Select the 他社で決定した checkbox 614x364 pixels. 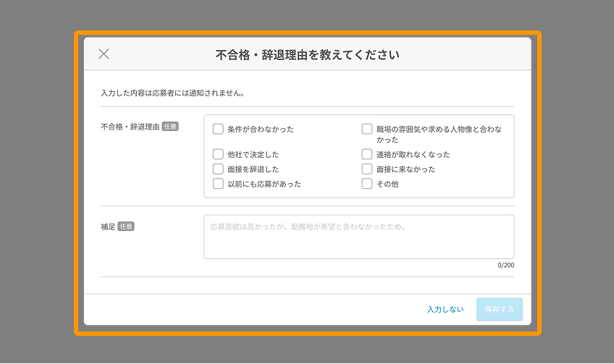(218, 154)
